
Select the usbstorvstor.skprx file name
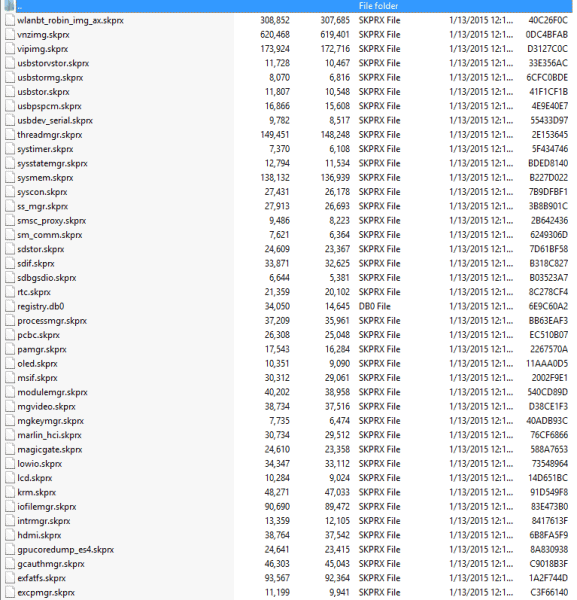pyautogui.click(x=53, y=63)
